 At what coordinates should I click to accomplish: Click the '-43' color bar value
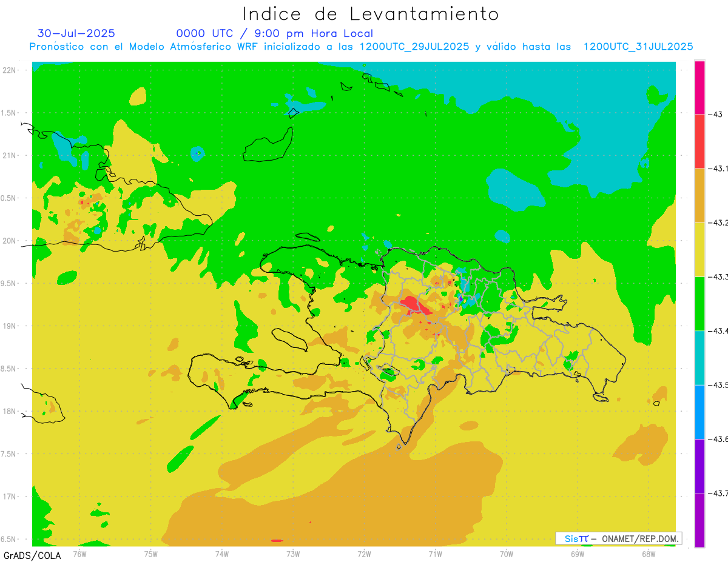[x=716, y=115]
